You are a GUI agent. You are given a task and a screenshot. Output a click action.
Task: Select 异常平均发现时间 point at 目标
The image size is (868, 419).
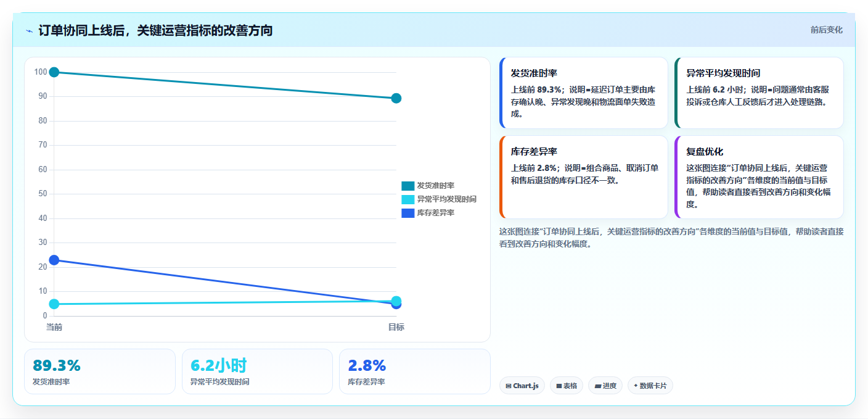(x=396, y=301)
